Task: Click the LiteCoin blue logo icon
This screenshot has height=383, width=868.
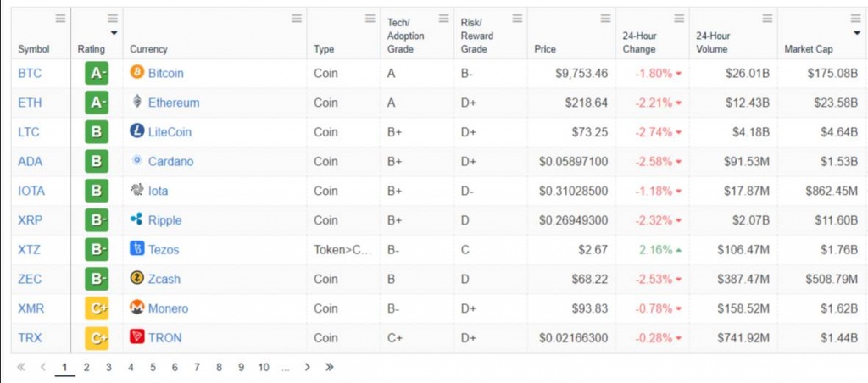Action: 136,131
